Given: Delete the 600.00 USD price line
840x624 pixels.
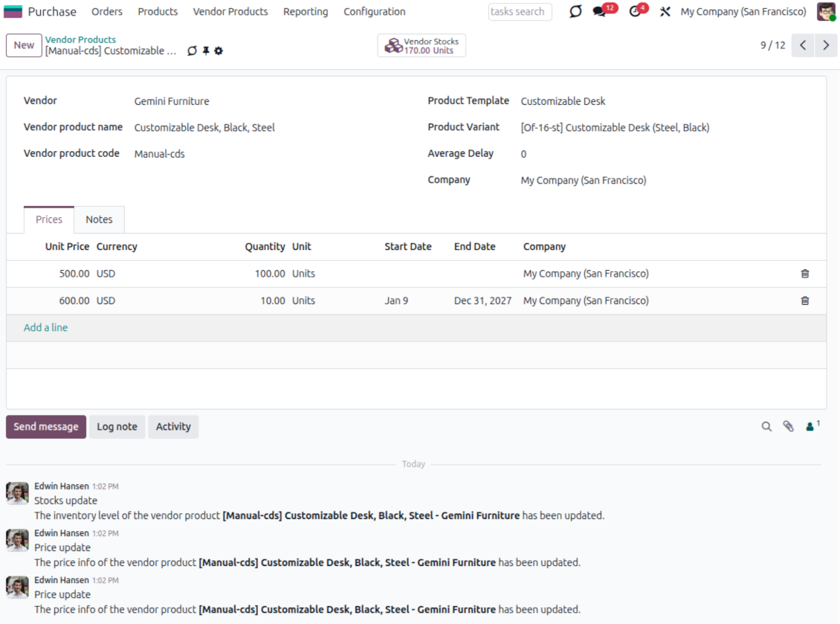Looking at the screenshot, I should tap(804, 301).
